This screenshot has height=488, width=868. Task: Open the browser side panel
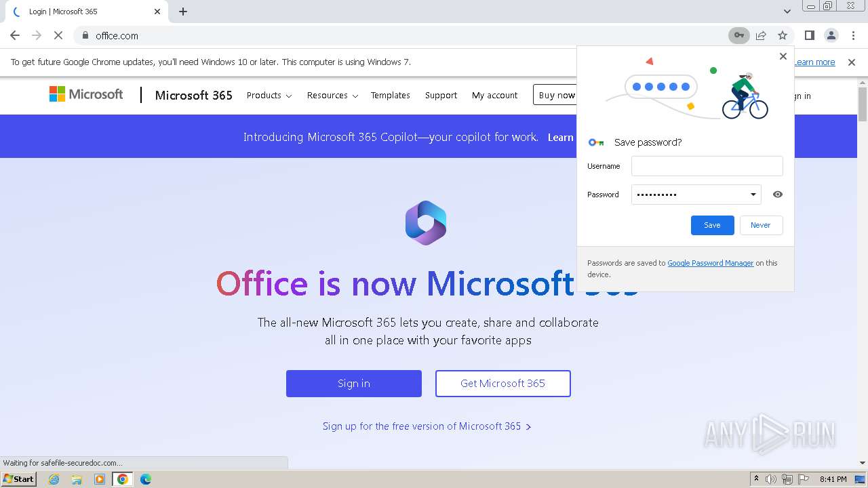pyautogui.click(x=810, y=35)
